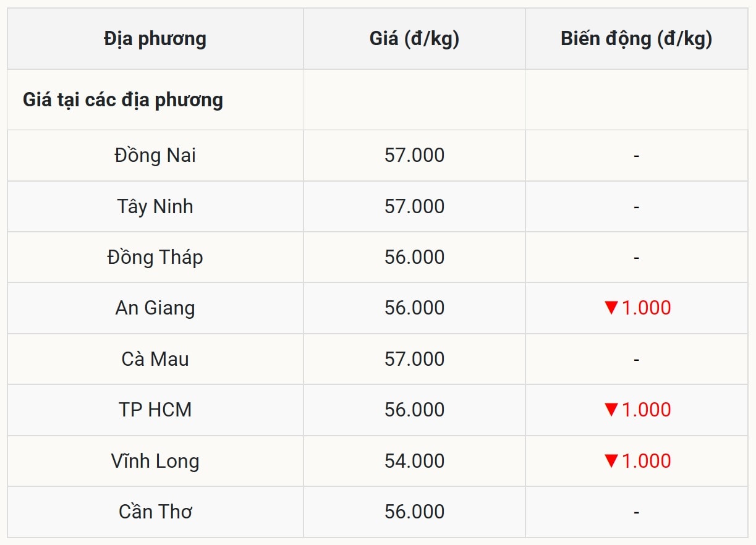
Task: Select Cà Mau's 57.000 price cell
Action: pos(414,359)
